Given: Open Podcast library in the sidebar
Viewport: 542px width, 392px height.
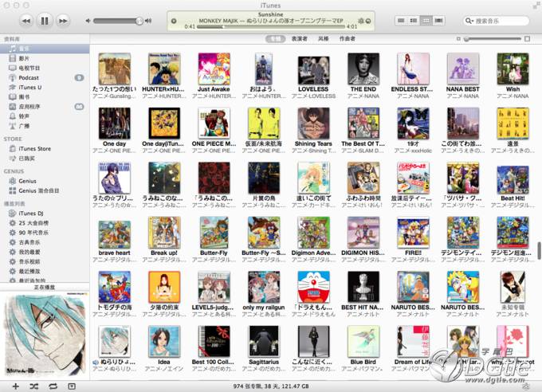Looking at the screenshot, I should coord(45,77).
